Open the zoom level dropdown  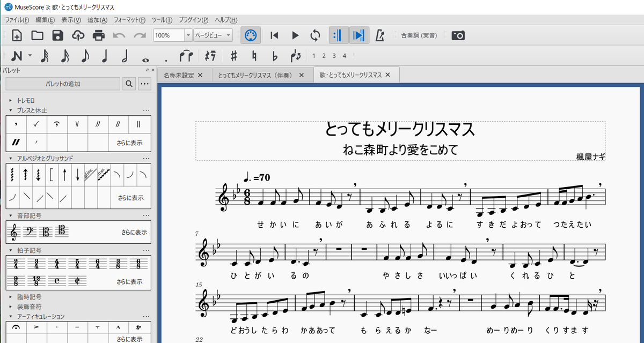[x=188, y=35]
